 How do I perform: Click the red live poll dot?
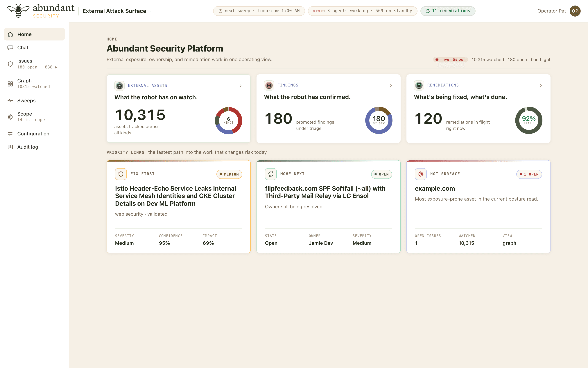437,60
